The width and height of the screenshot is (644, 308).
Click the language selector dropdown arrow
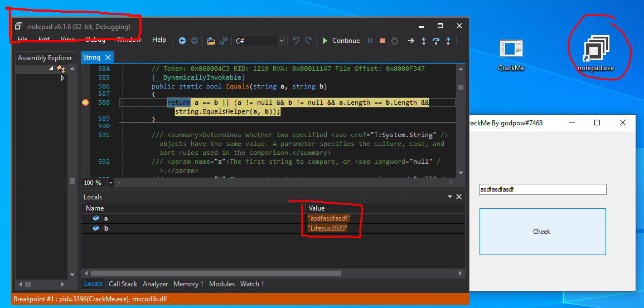click(282, 41)
